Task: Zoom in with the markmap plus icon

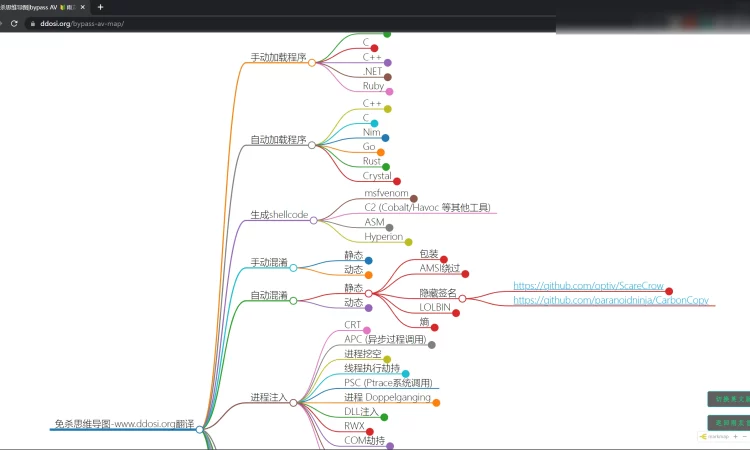Action: 736,436
